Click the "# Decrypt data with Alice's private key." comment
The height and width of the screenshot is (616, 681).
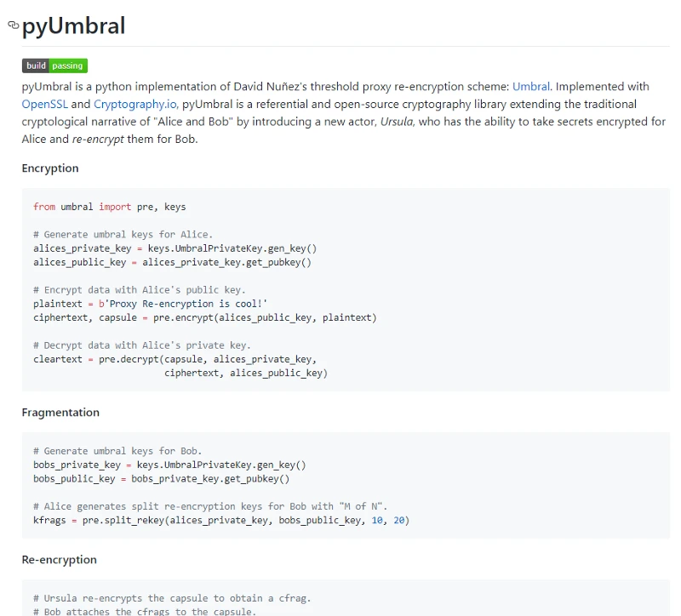click(x=142, y=345)
